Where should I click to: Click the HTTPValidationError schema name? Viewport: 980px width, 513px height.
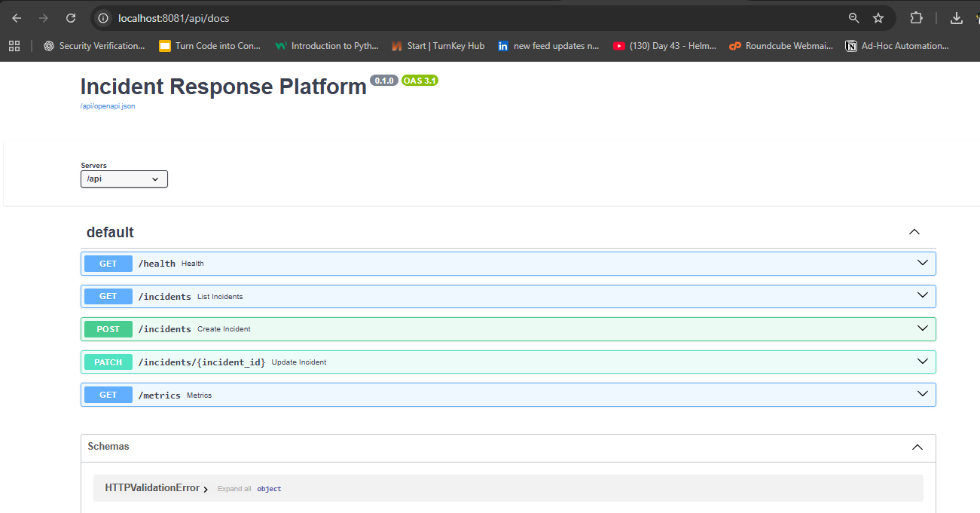152,488
